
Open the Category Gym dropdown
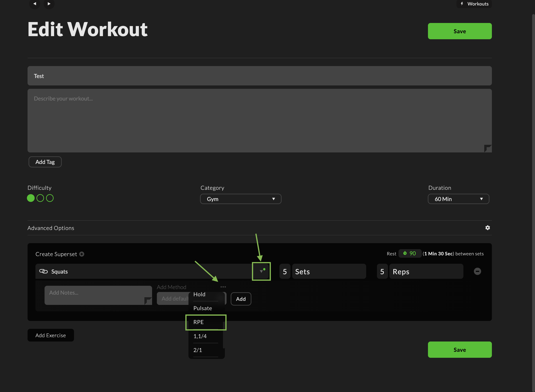click(240, 199)
